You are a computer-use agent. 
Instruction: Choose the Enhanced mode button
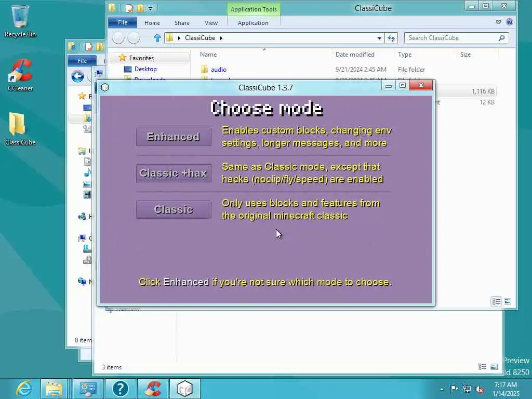tap(174, 137)
